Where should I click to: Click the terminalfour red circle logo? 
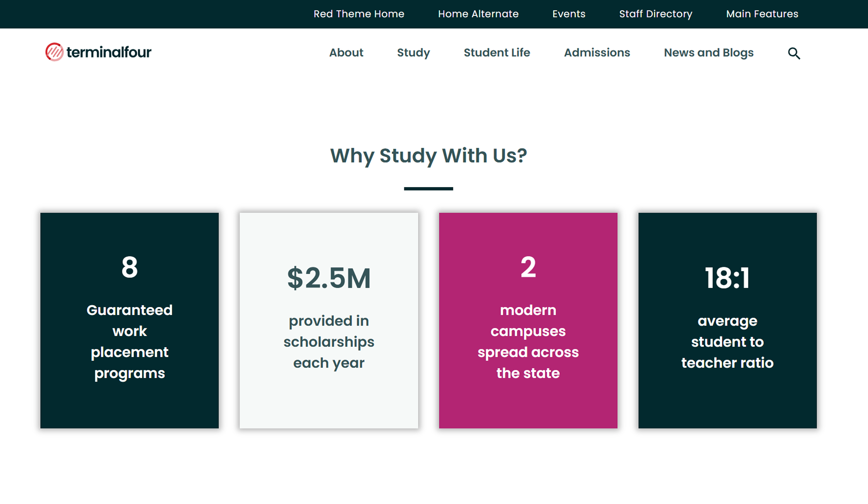(x=54, y=52)
